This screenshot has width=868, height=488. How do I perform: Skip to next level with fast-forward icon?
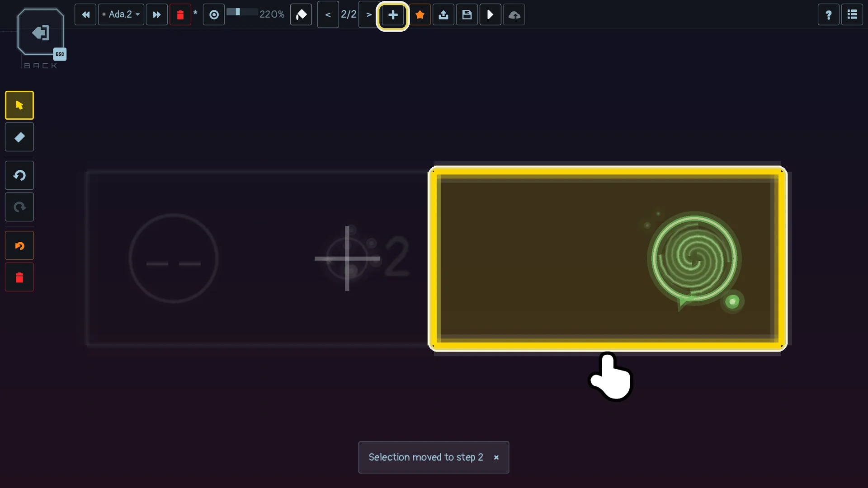coord(157,15)
